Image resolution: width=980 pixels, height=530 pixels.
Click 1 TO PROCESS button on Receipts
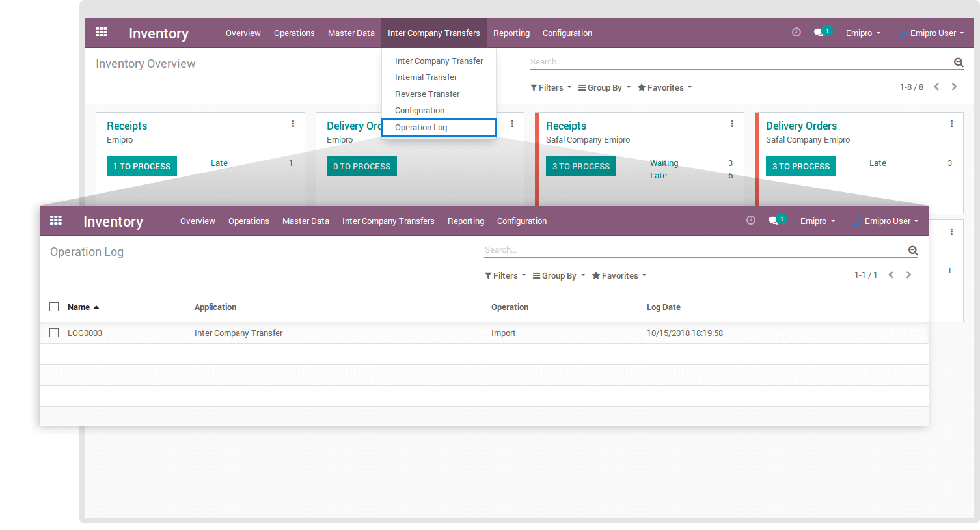142,167
